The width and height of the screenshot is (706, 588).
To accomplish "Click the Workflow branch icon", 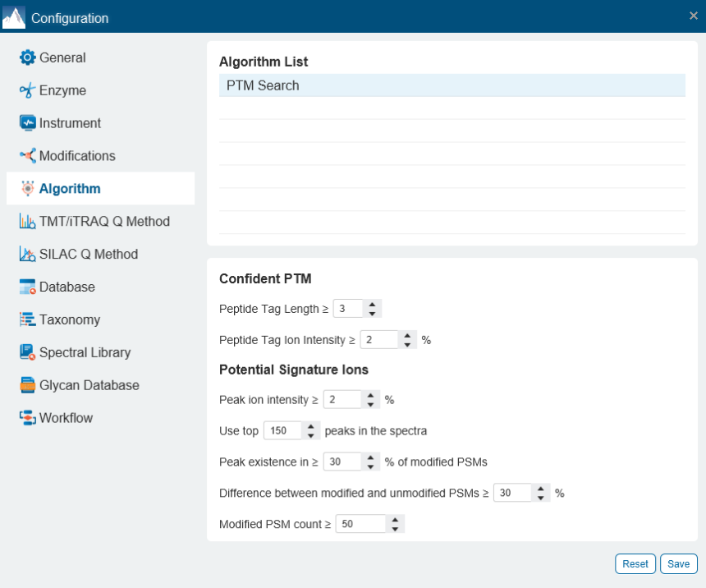I will (x=29, y=418).
